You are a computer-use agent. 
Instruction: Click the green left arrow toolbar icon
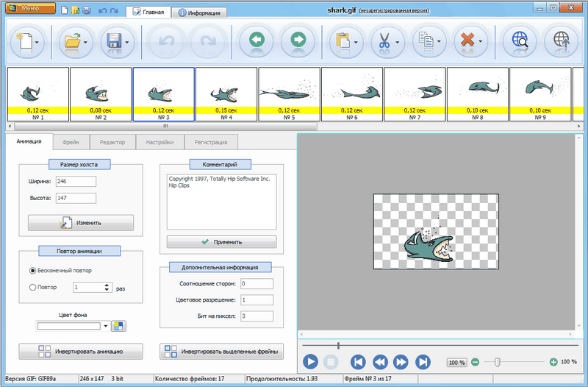[257, 40]
